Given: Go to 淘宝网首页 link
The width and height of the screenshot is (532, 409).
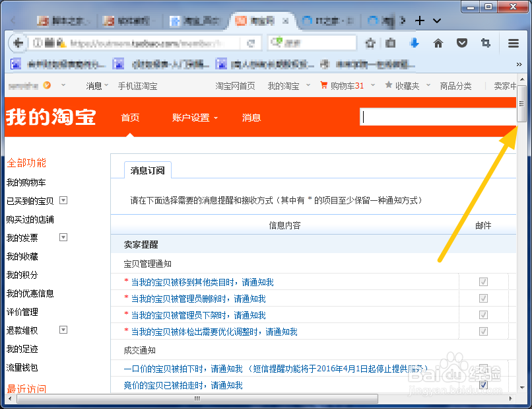Looking at the screenshot, I should tap(235, 86).
